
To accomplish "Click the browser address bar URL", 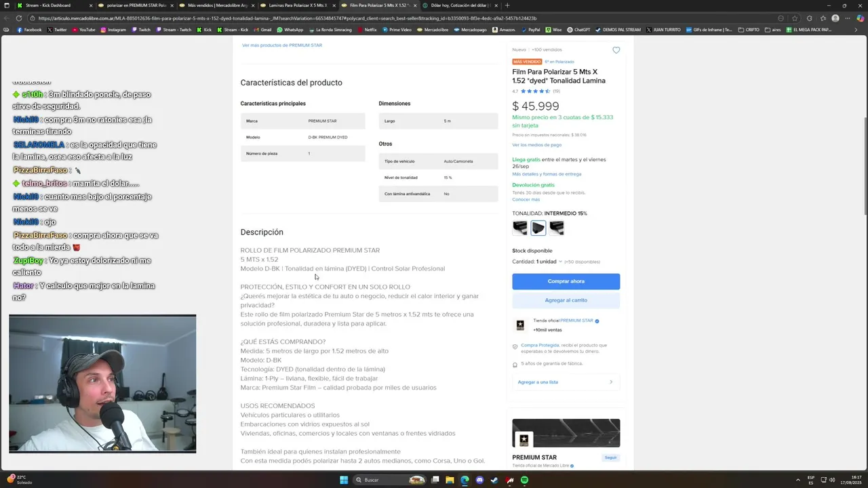I will coord(288,18).
